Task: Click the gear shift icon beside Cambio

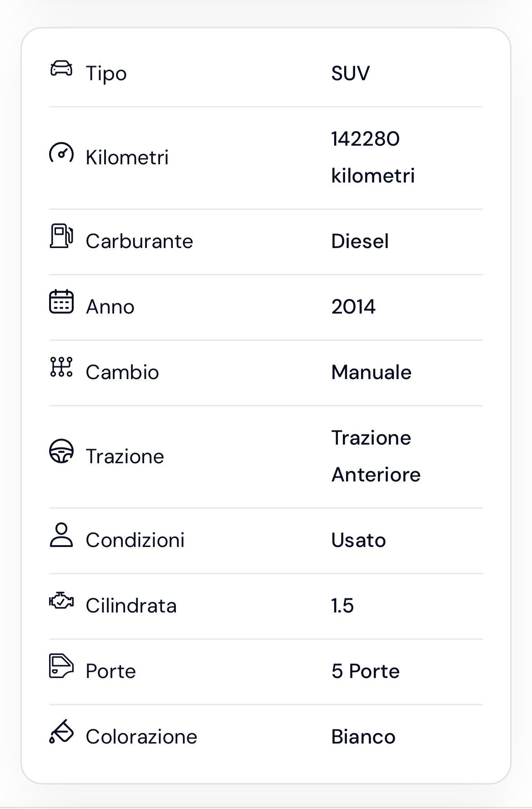Action: click(61, 367)
